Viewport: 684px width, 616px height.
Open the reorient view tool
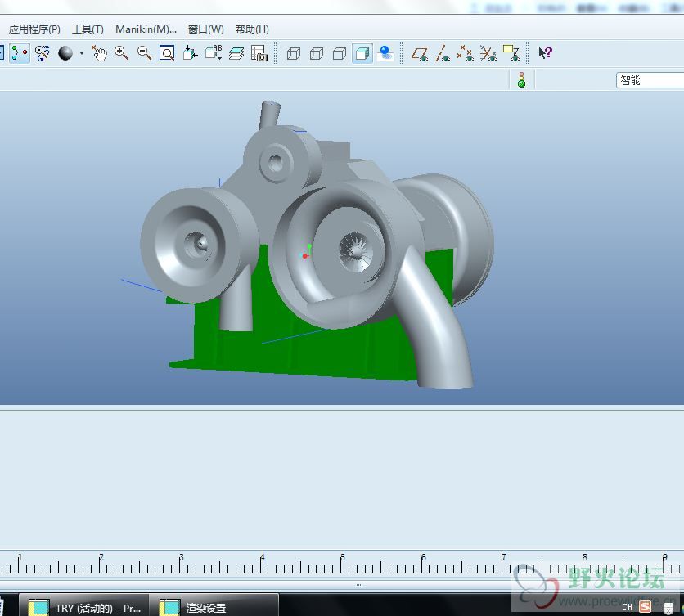click(x=190, y=53)
